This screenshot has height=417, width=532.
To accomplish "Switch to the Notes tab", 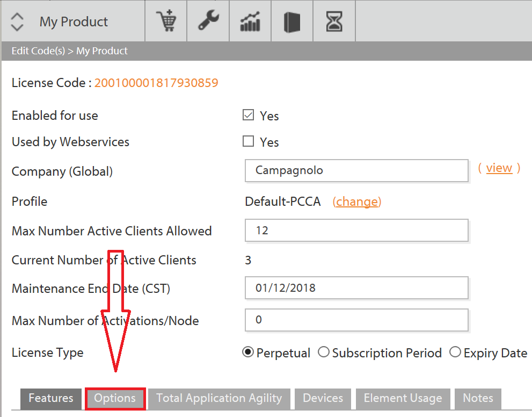I will point(478,398).
